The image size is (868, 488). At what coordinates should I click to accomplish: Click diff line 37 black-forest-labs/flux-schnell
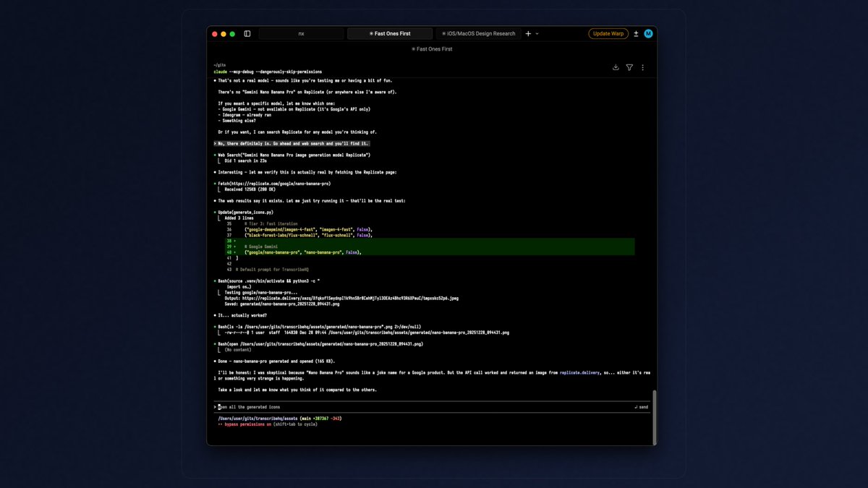coord(307,235)
